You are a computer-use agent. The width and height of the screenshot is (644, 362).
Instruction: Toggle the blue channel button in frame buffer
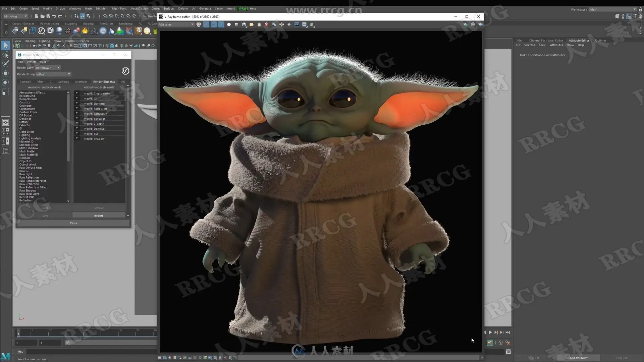coord(221,24)
